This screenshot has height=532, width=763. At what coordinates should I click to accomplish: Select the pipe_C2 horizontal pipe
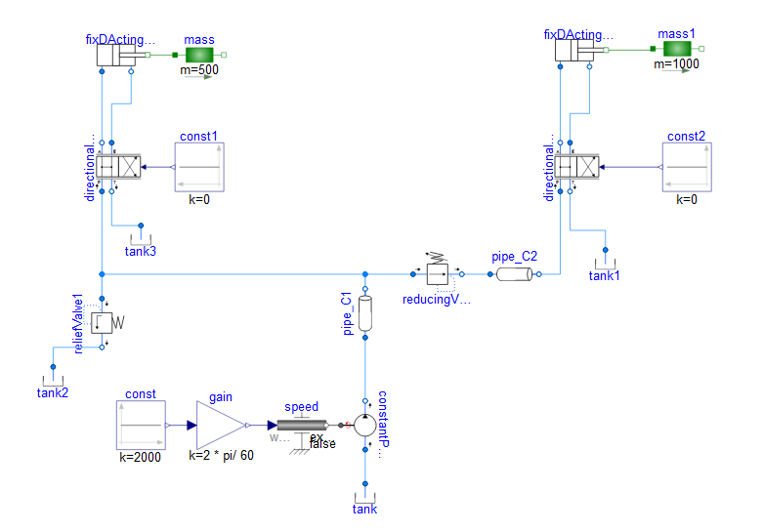tap(514, 274)
